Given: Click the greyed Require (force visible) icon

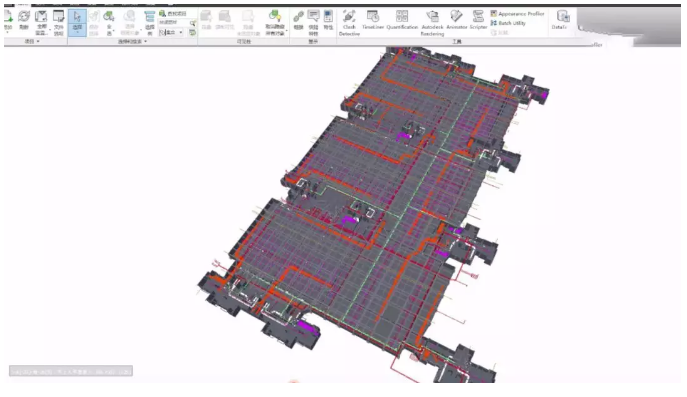Looking at the screenshot, I should (x=225, y=17).
